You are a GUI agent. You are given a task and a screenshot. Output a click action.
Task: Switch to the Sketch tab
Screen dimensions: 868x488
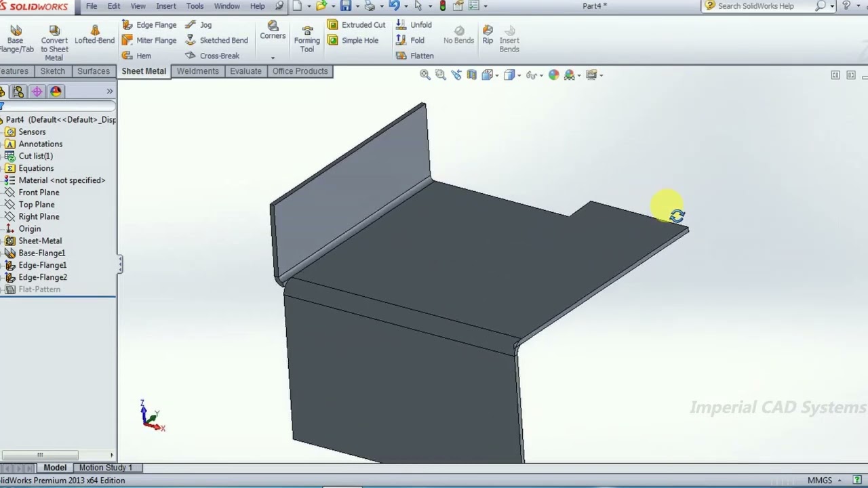click(x=52, y=71)
